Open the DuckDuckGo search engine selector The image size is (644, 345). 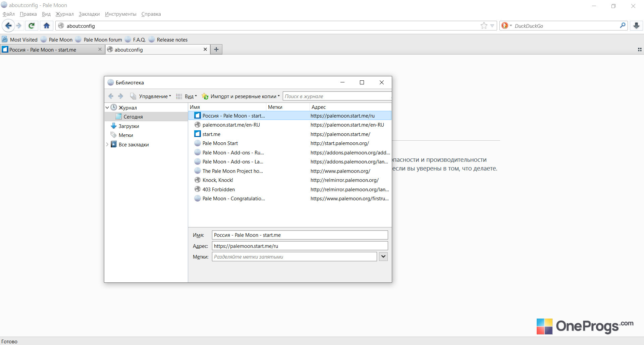point(506,26)
